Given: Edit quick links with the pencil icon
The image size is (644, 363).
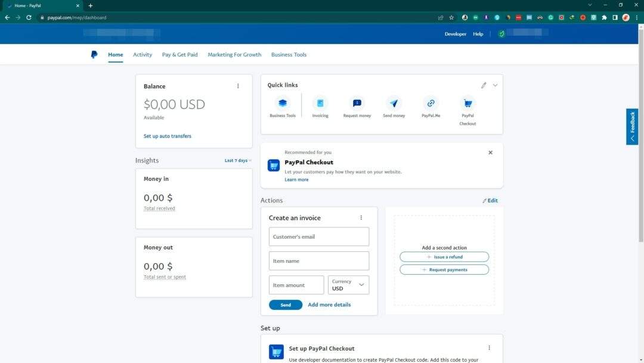Looking at the screenshot, I should click(x=484, y=85).
